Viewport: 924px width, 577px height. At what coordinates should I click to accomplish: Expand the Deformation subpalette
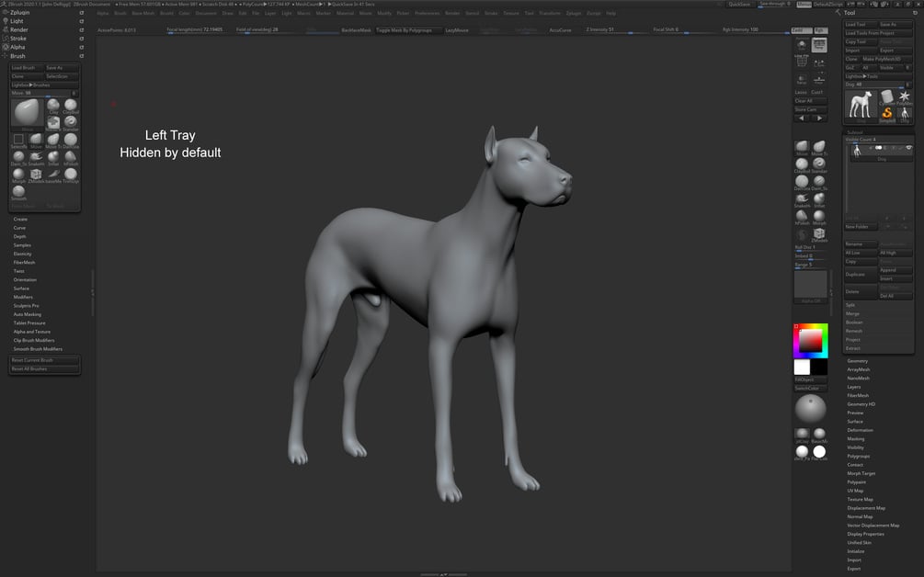coord(861,430)
